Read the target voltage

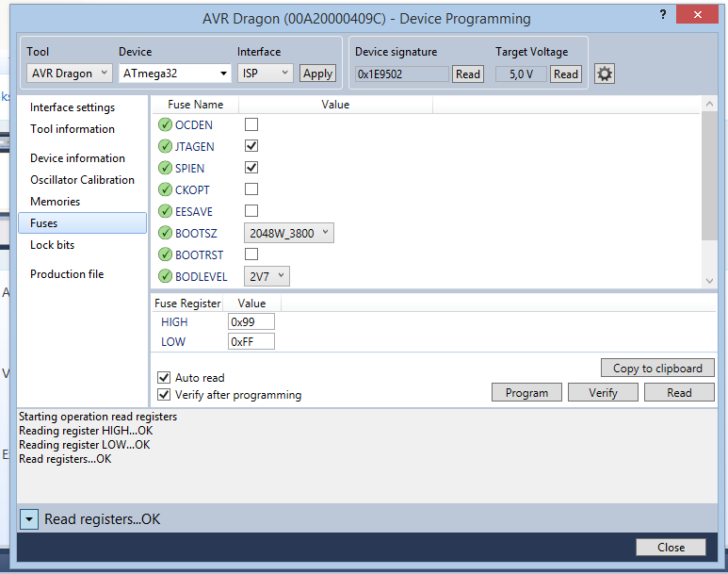pyautogui.click(x=566, y=74)
